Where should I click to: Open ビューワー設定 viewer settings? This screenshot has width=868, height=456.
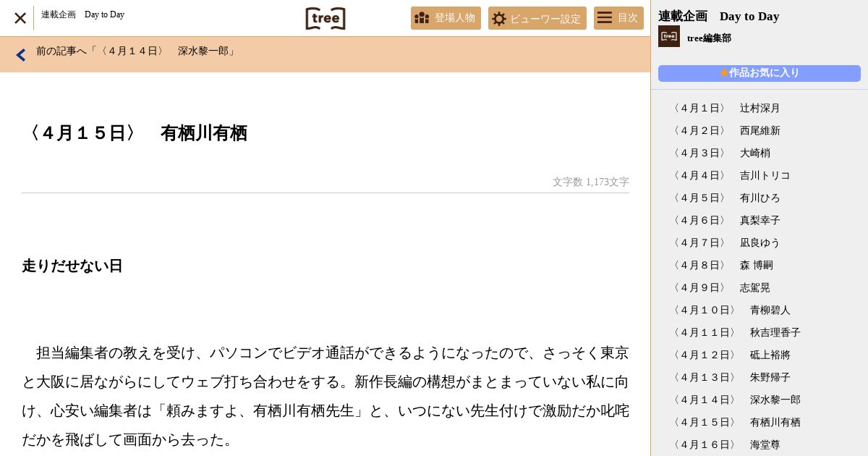click(x=537, y=18)
